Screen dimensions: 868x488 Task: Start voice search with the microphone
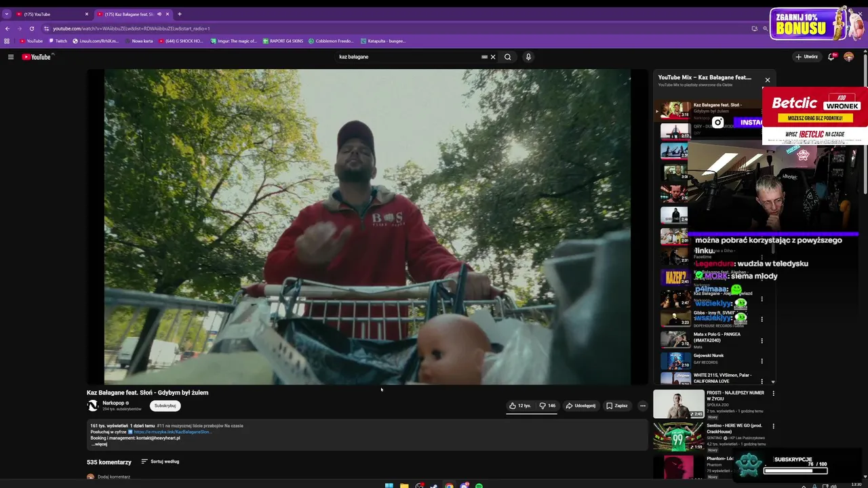[528, 57]
